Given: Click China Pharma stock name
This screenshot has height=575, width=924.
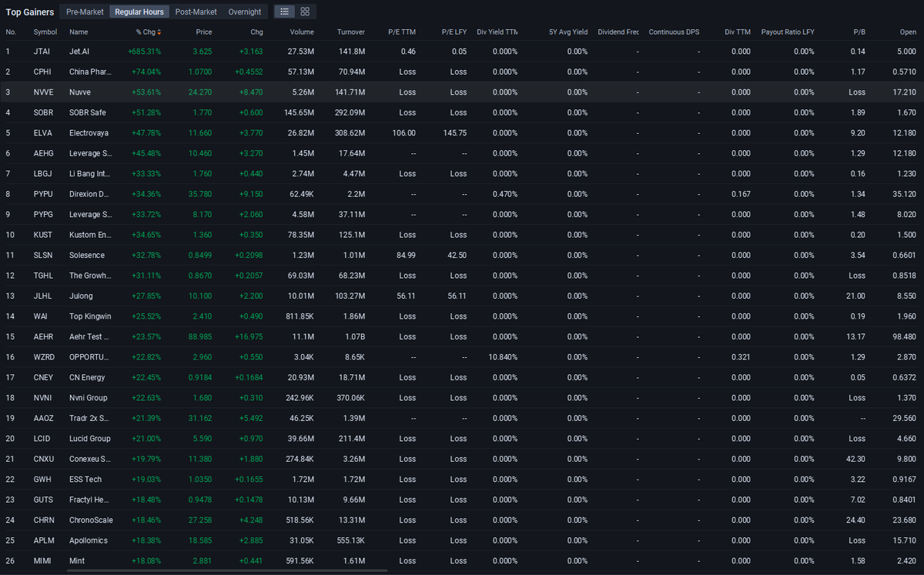Looking at the screenshot, I should point(90,72).
